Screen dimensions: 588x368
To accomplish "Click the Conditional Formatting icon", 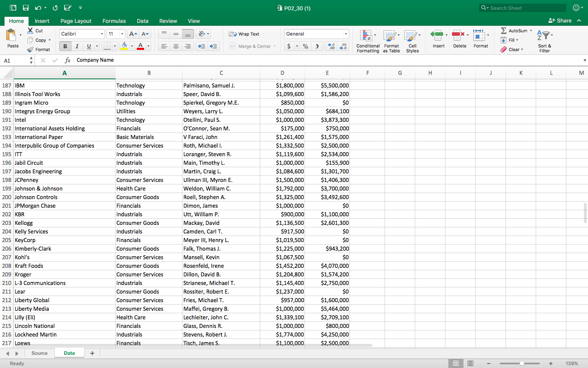I will pos(366,36).
